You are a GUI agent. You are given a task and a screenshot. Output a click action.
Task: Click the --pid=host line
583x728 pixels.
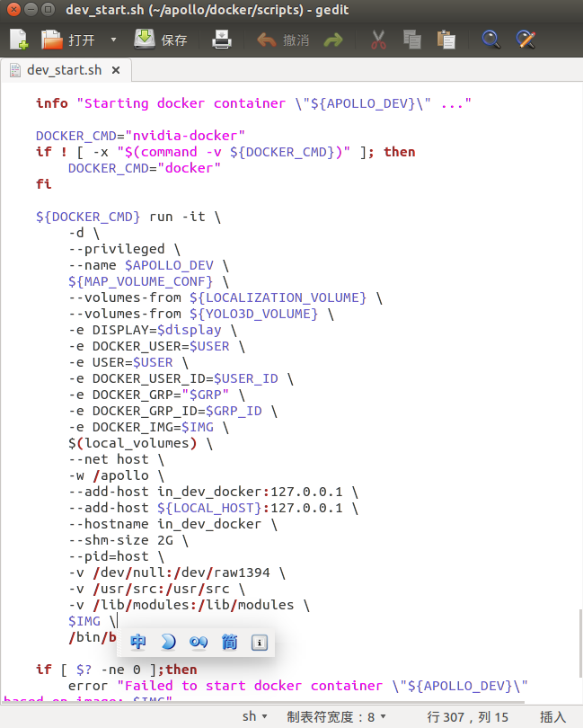116,556
